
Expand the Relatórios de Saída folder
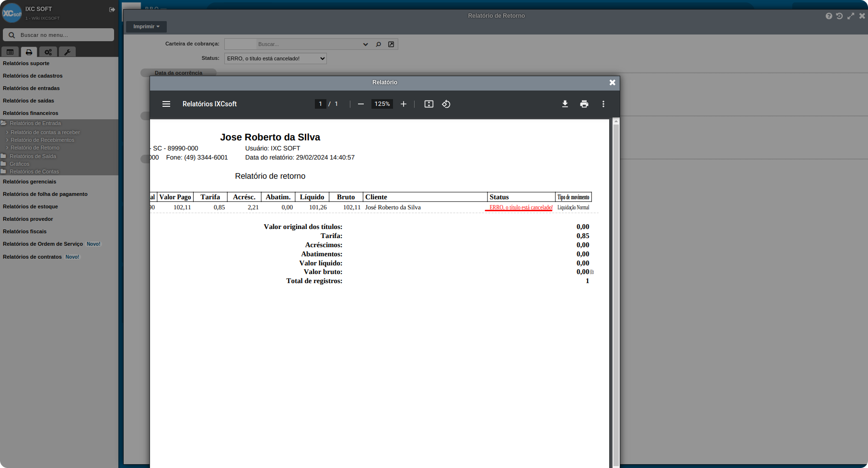[33, 156]
